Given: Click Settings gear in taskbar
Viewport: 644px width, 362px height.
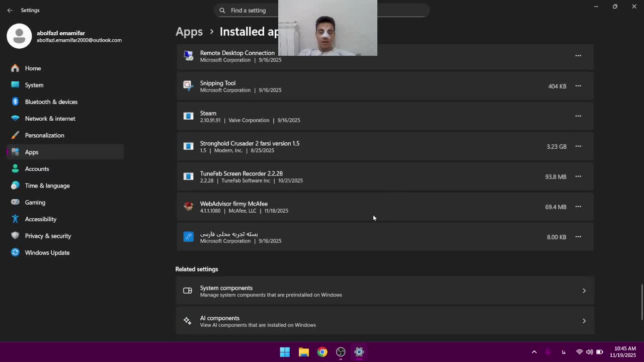Looking at the screenshot, I should click(x=359, y=352).
